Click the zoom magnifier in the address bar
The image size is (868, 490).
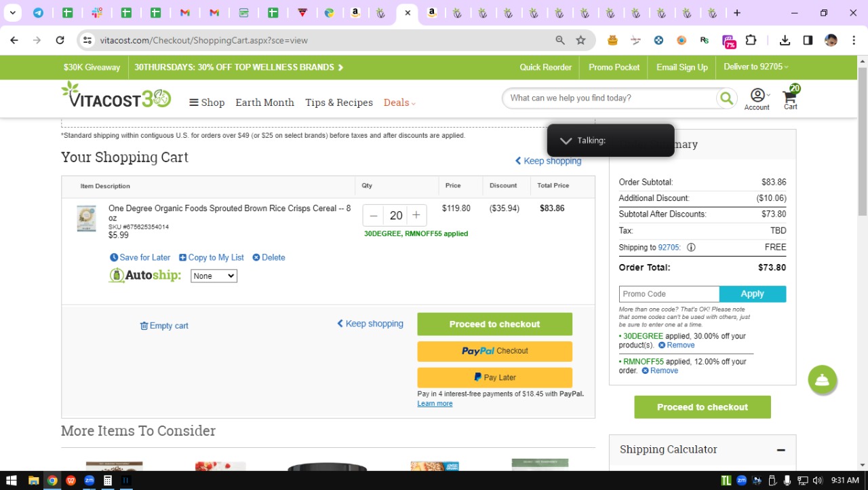pos(560,40)
